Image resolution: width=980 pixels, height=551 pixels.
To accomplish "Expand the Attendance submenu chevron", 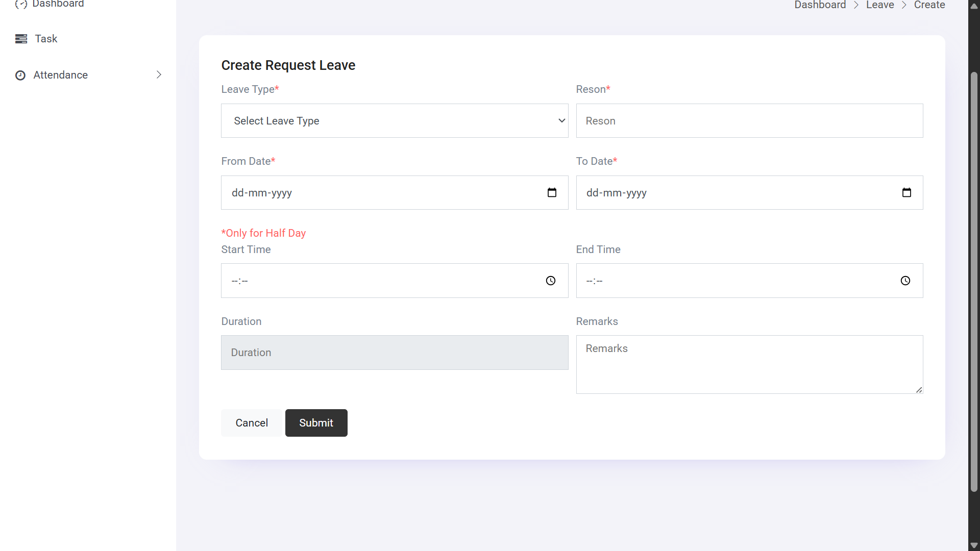I will [x=159, y=74].
